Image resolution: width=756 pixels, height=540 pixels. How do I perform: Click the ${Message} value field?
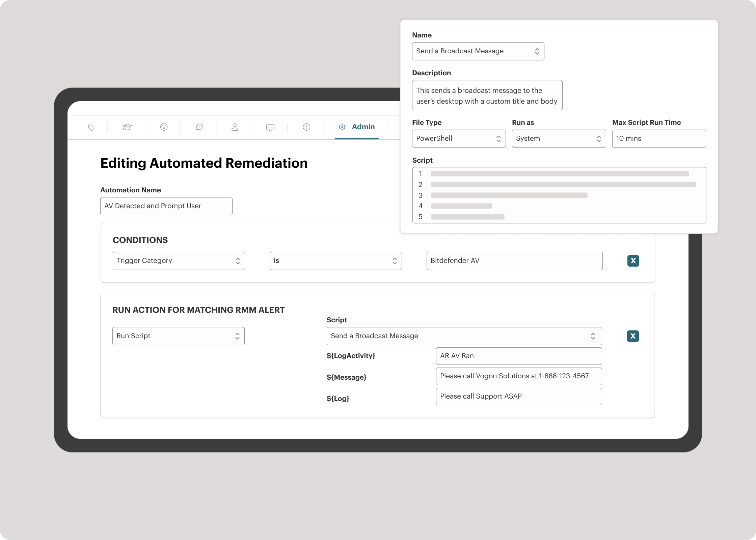coord(519,376)
